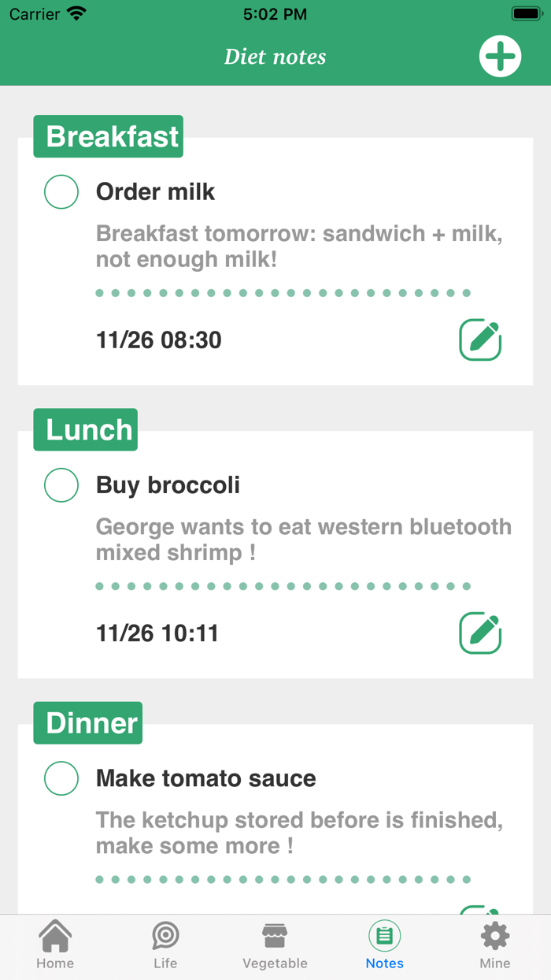Open the Vegetable tab
This screenshot has height=980, width=551.
[275, 945]
